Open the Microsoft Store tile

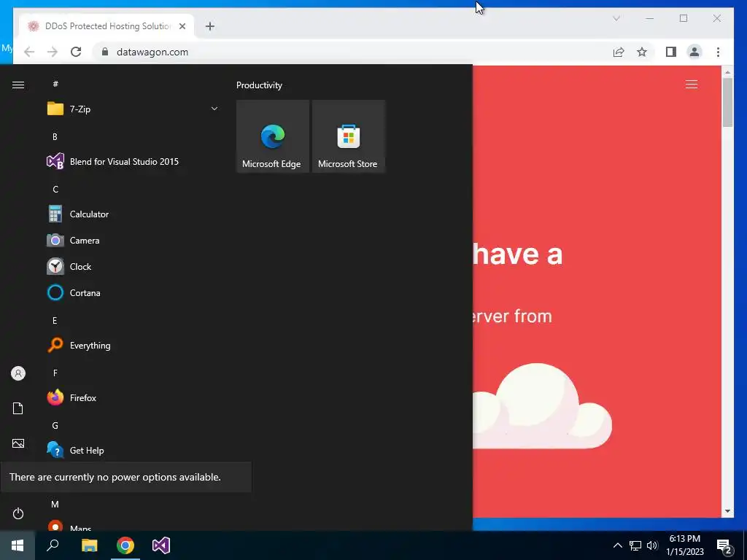(348, 136)
